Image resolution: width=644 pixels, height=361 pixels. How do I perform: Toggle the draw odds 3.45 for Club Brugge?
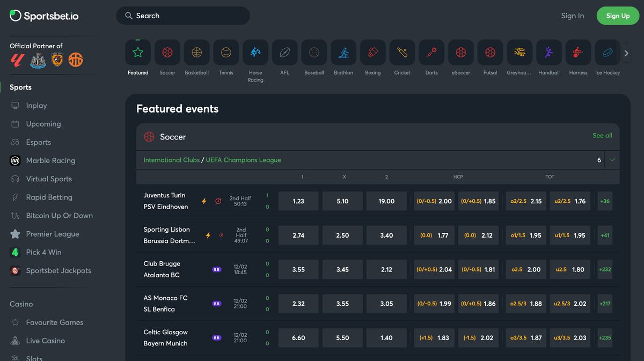342,270
